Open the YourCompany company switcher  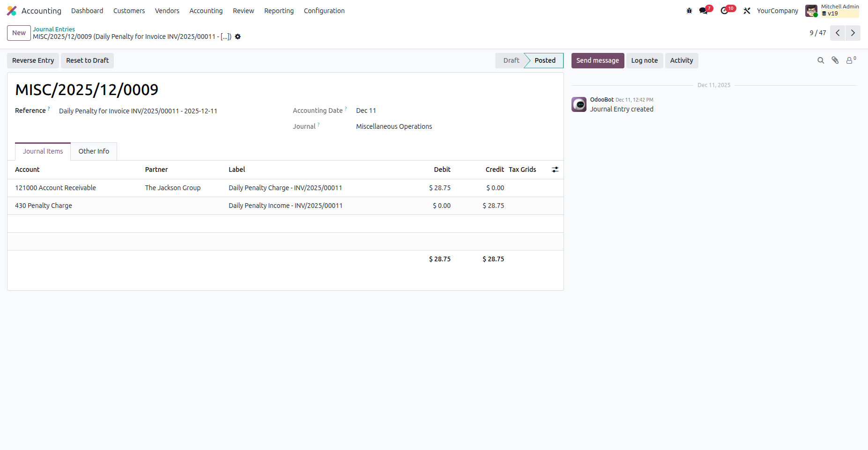point(778,11)
